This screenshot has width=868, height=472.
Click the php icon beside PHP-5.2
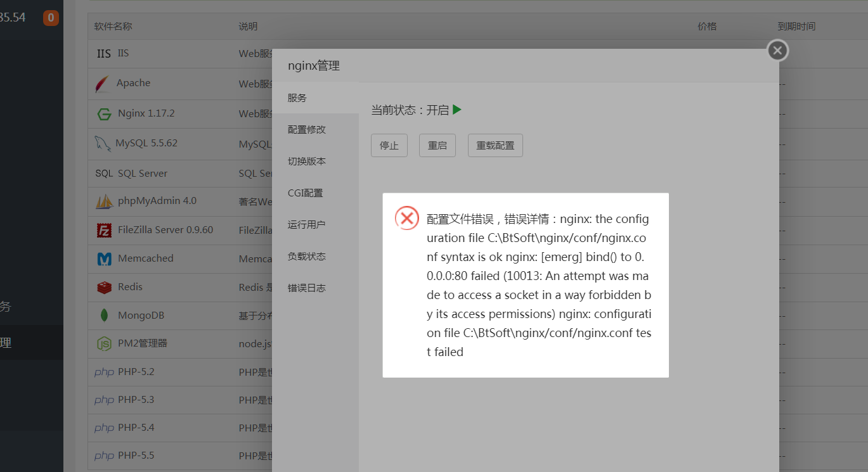pyautogui.click(x=104, y=373)
